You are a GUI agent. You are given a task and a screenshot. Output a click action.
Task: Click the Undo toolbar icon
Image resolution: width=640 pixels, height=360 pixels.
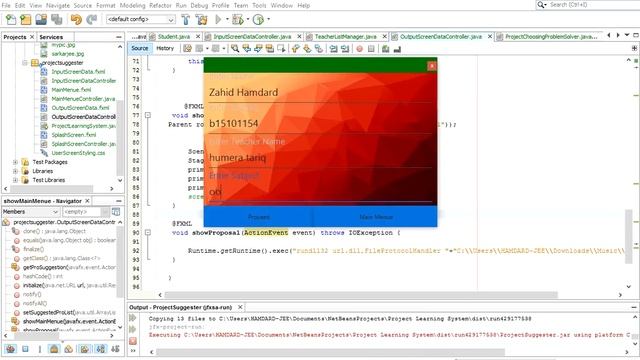(76, 19)
